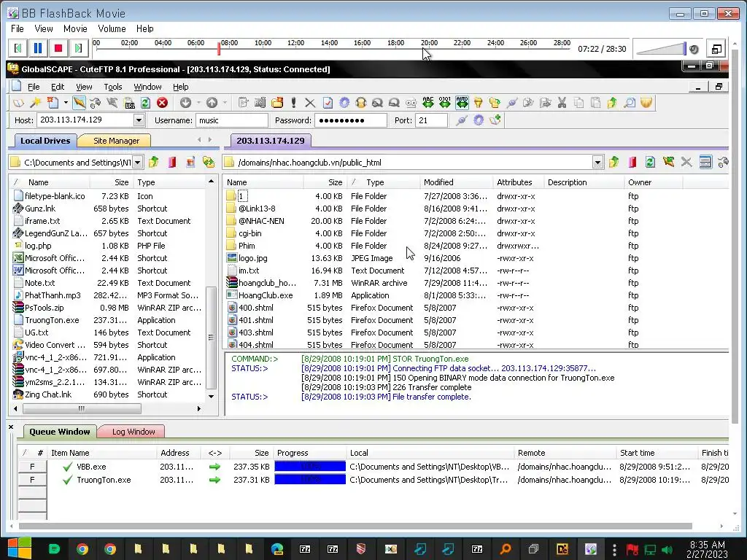Click the Download arrow icon in toolbar
This screenshot has width=747, height=560.
point(185,103)
